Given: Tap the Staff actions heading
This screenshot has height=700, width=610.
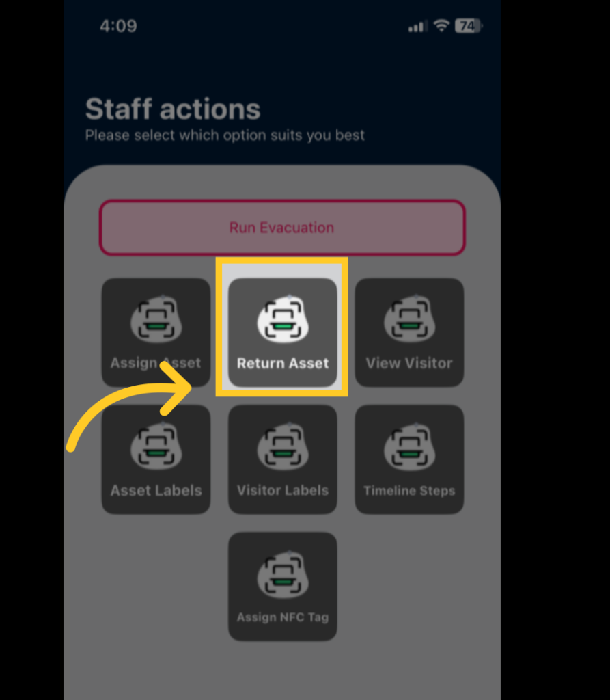Looking at the screenshot, I should [173, 109].
